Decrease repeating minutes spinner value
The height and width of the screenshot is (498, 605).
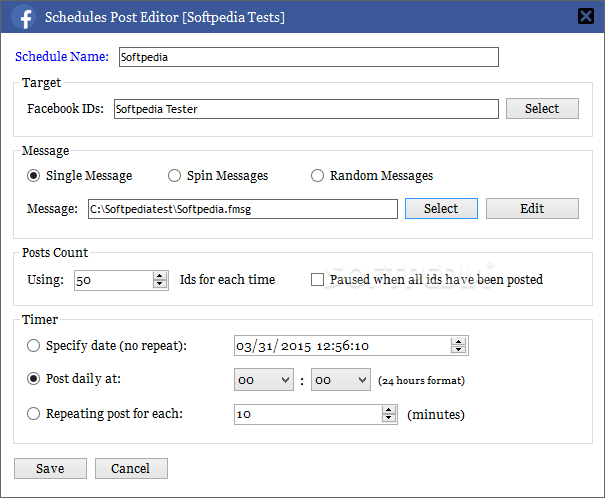coord(389,419)
